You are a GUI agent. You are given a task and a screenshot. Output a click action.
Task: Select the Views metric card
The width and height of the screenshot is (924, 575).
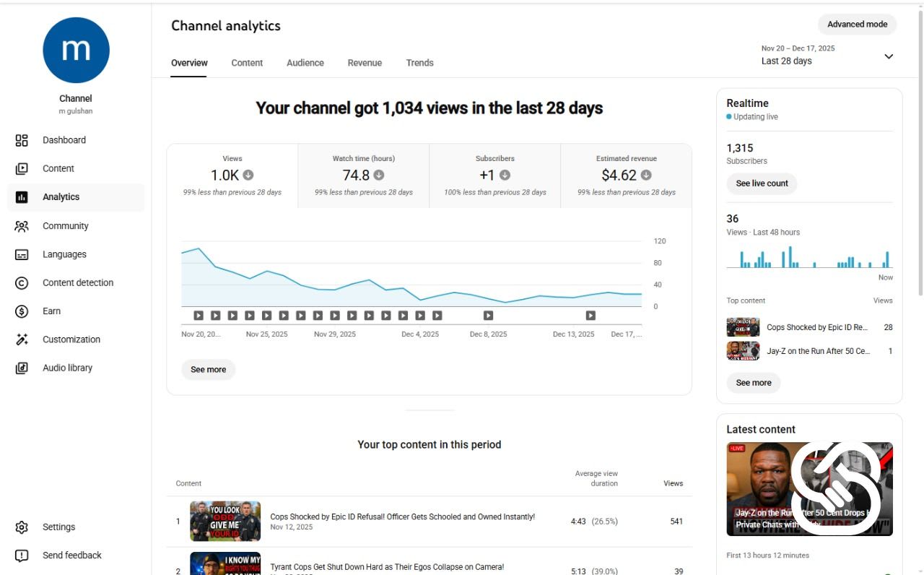[232, 176]
